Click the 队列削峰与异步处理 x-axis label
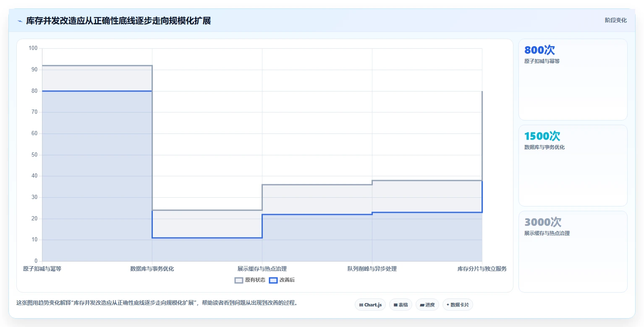Viewport: 644px width, 327px height. (x=372, y=269)
